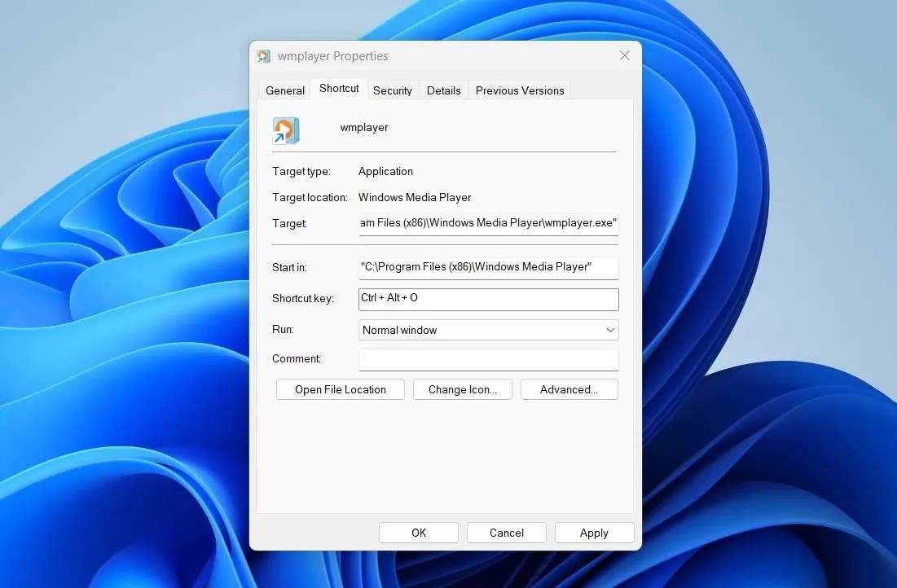Viewport: 897px width, 588px height.
Task: Stay on the Shortcut tab
Action: point(339,88)
